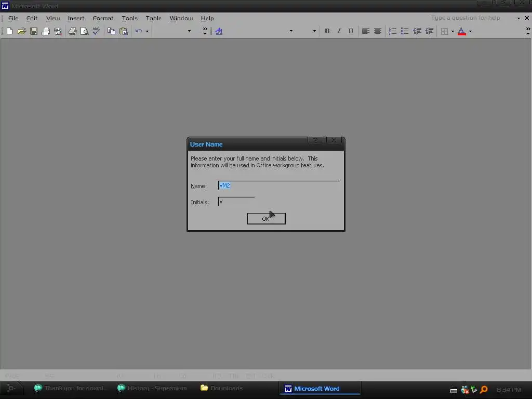The width and height of the screenshot is (532, 399).
Task: Switch to History - Supermium taskbar window
Action: tap(152, 388)
